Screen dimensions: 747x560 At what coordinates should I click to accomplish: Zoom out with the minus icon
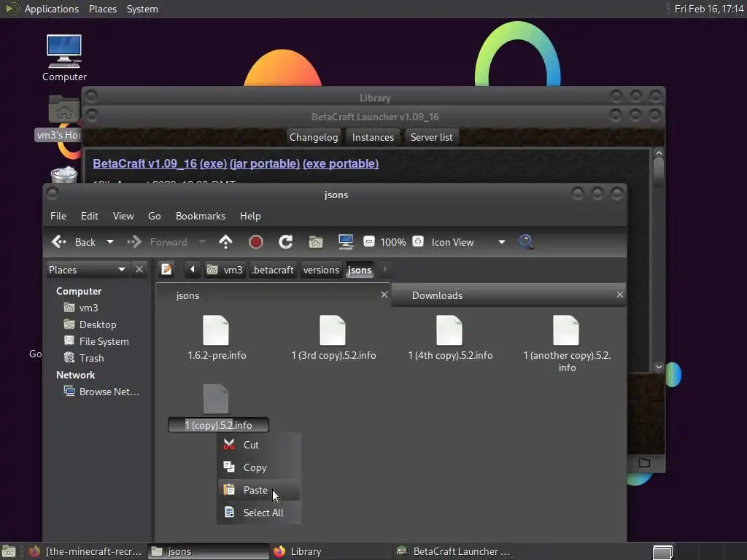click(368, 241)
